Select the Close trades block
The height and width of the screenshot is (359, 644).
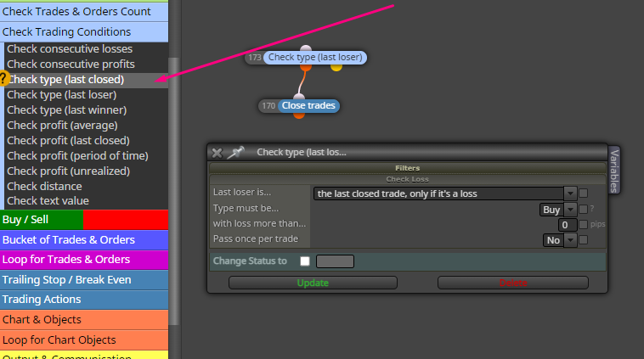point(308,105)
